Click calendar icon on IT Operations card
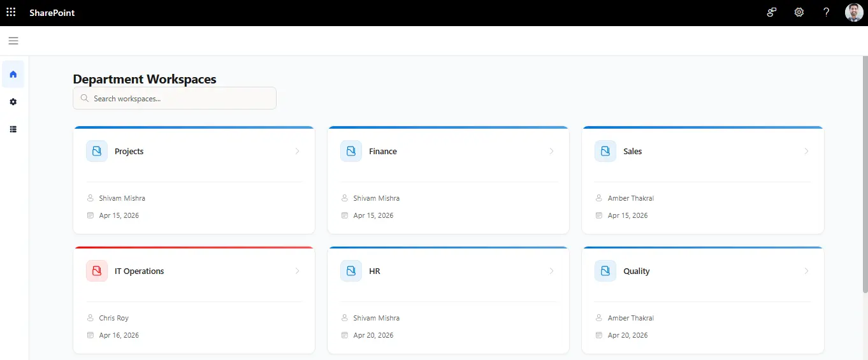 90,335
